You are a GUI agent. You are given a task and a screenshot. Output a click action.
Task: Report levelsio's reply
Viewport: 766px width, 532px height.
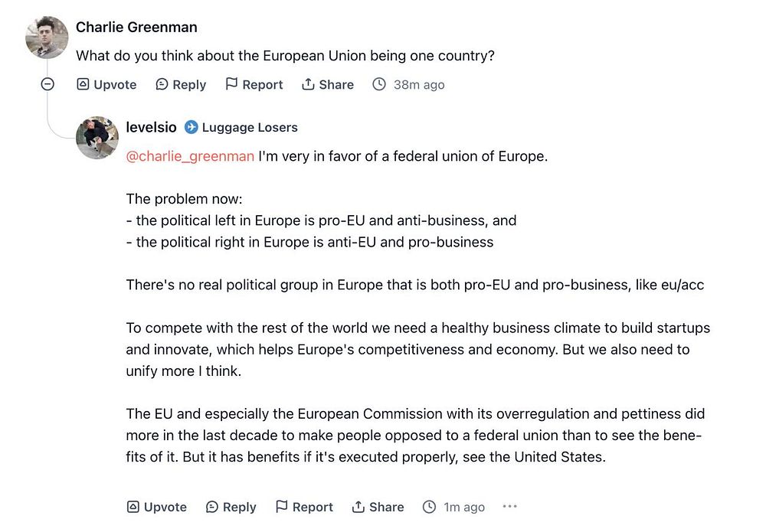pos(304,507)
